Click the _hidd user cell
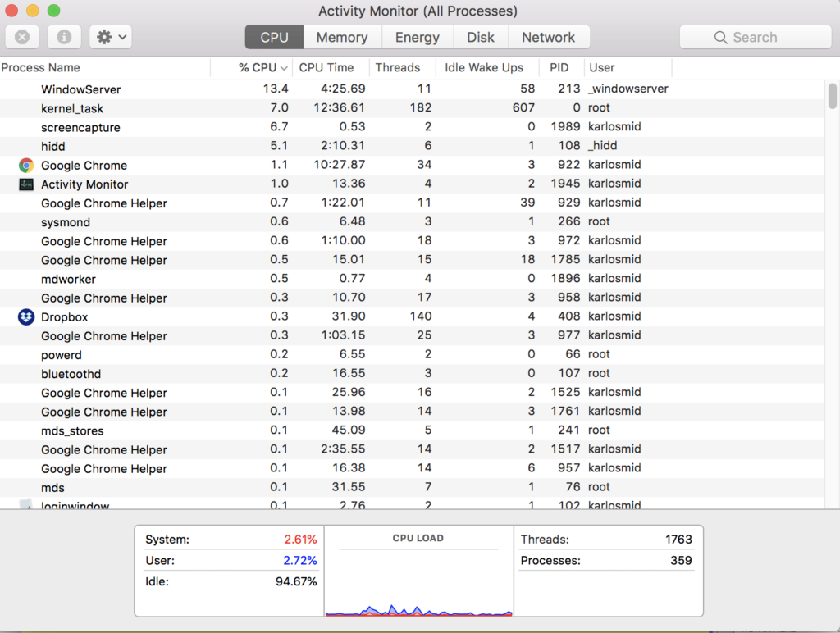The height and width of the screenshot is (633, 840). (x=602, y=146)
